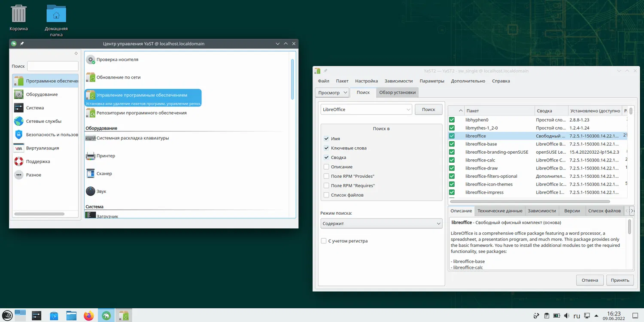Expand the LibreOffice search term combo box
This screenshot has width=644, height=322.
click(408, 109)
